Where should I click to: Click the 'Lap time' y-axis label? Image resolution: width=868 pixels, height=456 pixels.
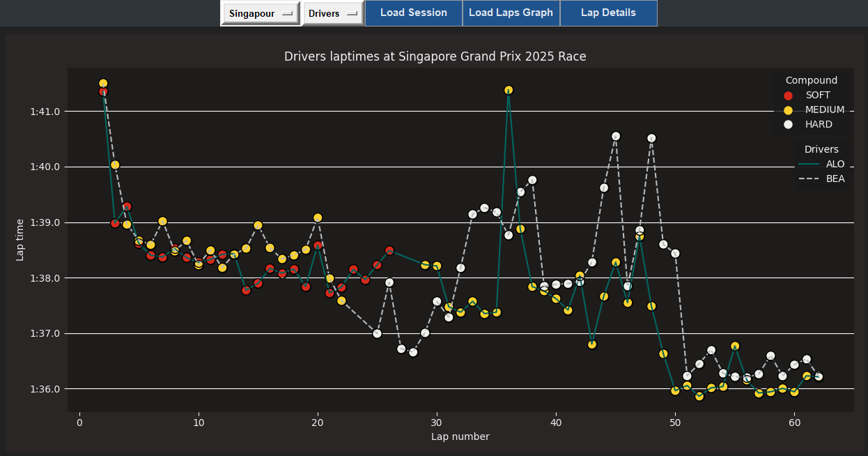(20, 240)
